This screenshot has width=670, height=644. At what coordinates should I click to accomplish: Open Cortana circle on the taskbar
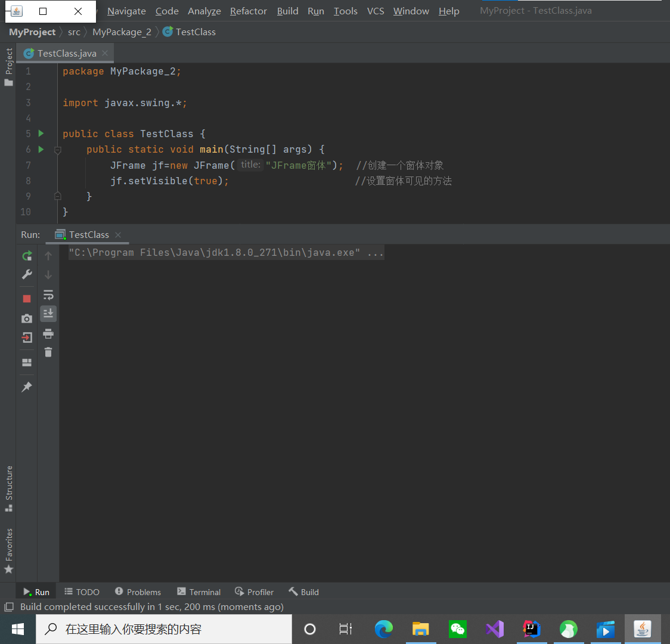tap(310, 629)
